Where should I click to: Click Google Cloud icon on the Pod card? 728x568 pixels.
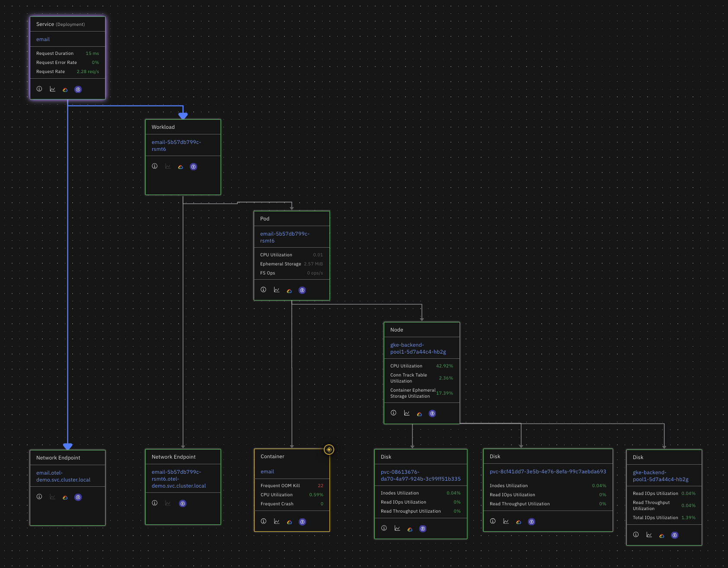[289, 290]
